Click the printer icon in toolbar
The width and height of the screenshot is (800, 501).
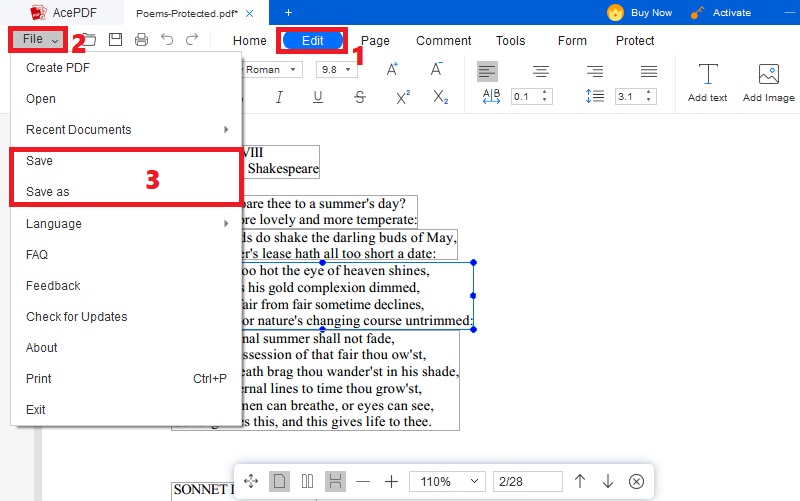click(x=141, y=39)
